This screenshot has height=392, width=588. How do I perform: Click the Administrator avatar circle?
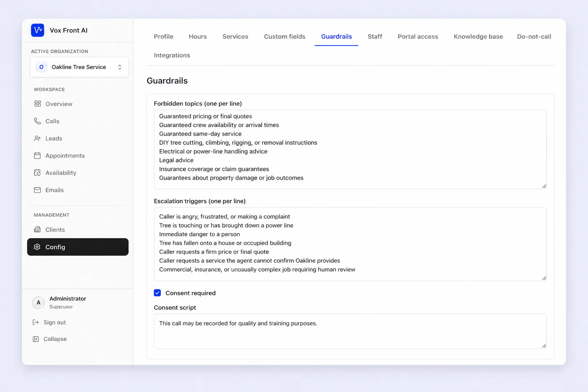pos(38,302)
